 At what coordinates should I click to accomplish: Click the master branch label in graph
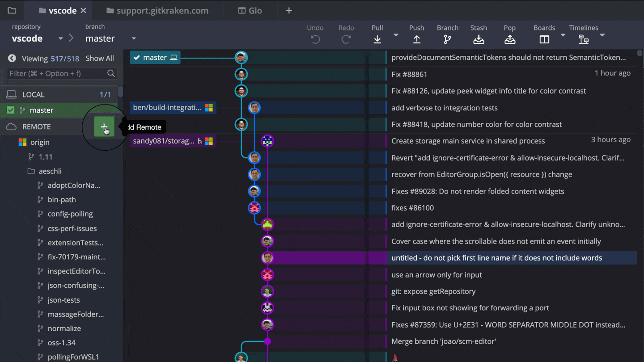155,57
